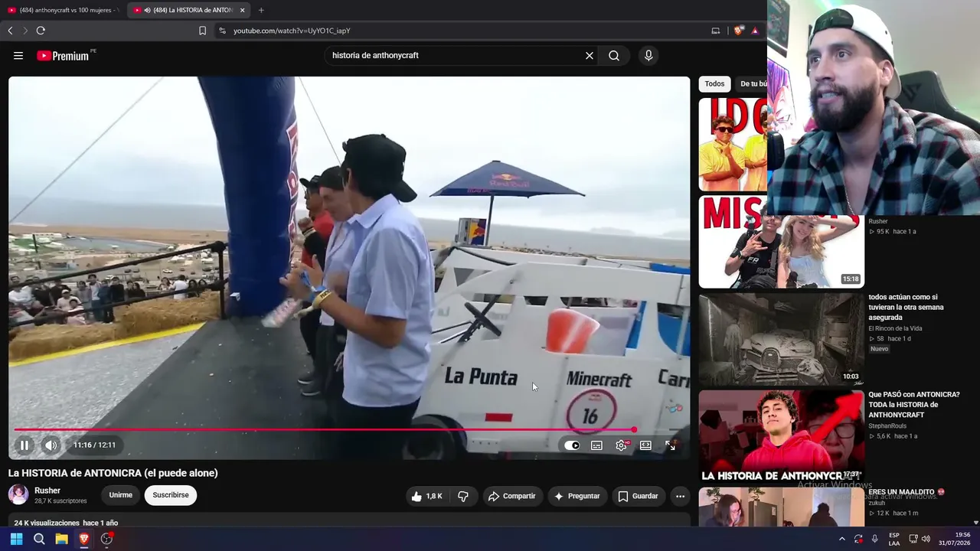Like the video with thumbs up
The image size is (980, 551).
tap(426, 496)
